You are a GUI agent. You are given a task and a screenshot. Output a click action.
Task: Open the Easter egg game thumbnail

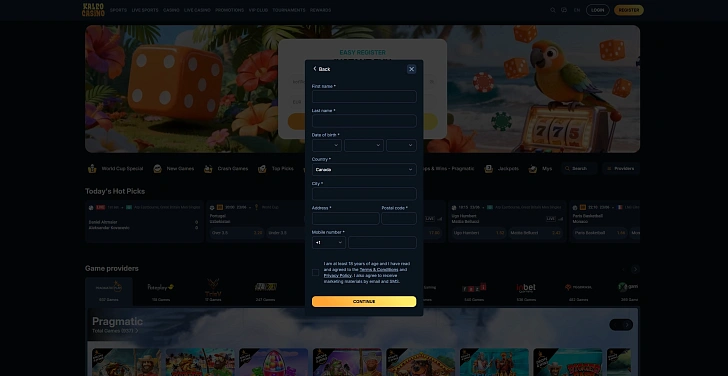pos(273,362)
